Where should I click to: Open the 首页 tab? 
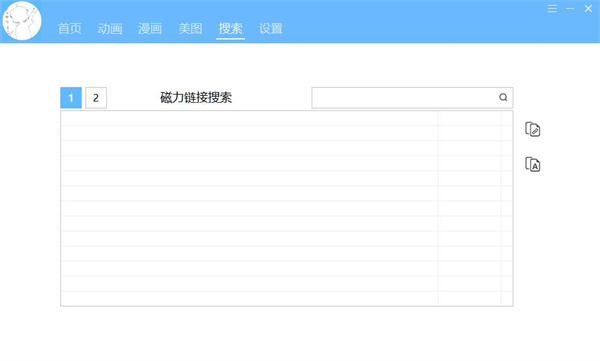click(70, 28)
